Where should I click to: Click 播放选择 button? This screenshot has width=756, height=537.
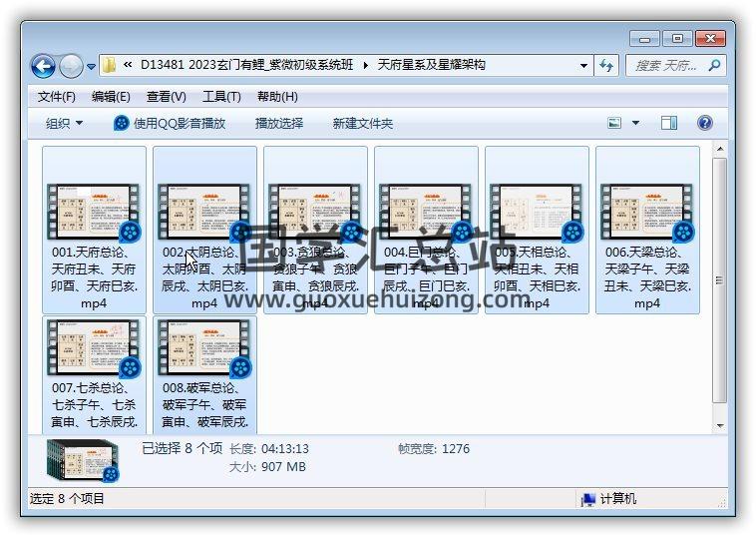(279, 124)
